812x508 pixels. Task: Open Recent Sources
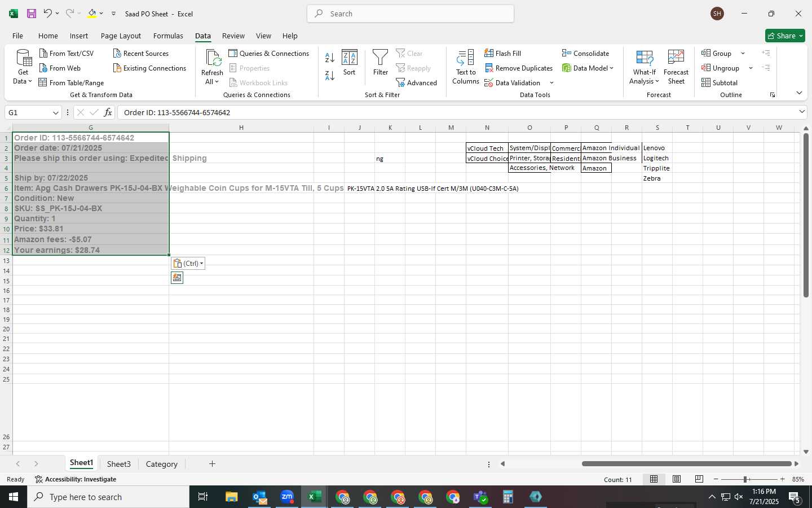tap(141, 53)
